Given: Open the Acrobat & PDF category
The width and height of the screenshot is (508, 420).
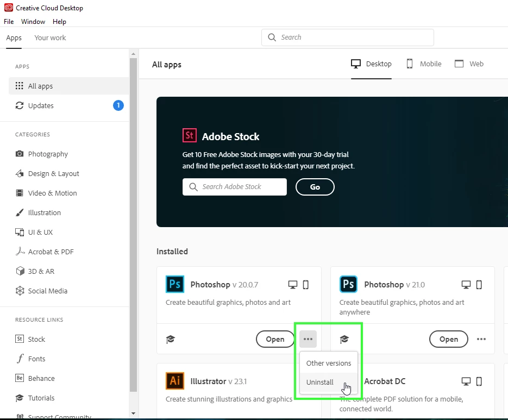Looking at the screenshot, I should pyautogui.click(x=51, y=252).
